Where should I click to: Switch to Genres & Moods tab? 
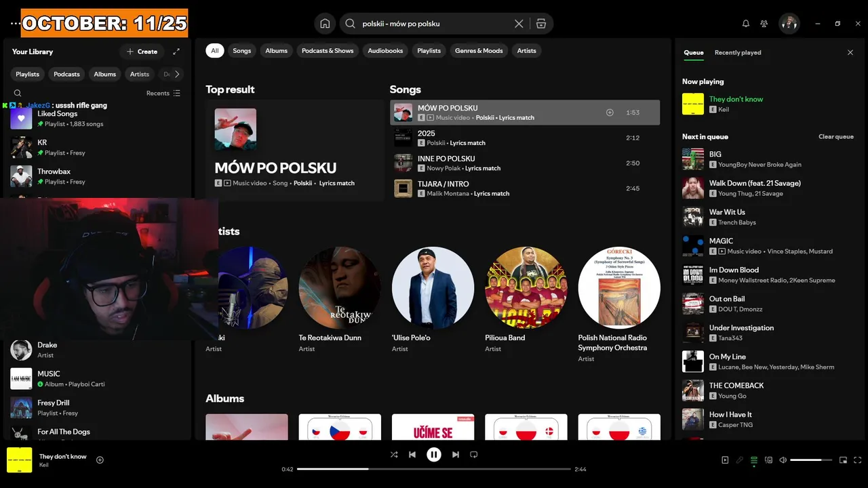click(x=479, y=51)
